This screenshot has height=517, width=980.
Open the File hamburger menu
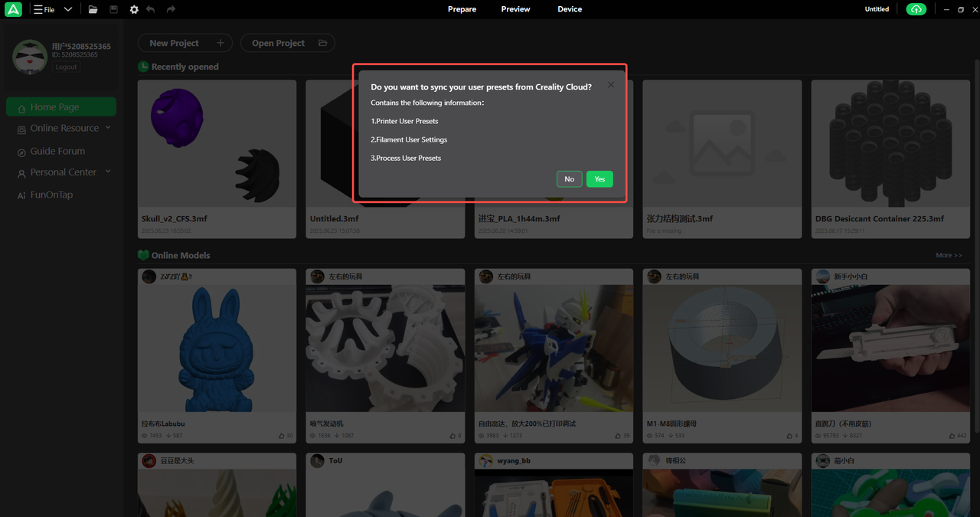click(44, 9)
